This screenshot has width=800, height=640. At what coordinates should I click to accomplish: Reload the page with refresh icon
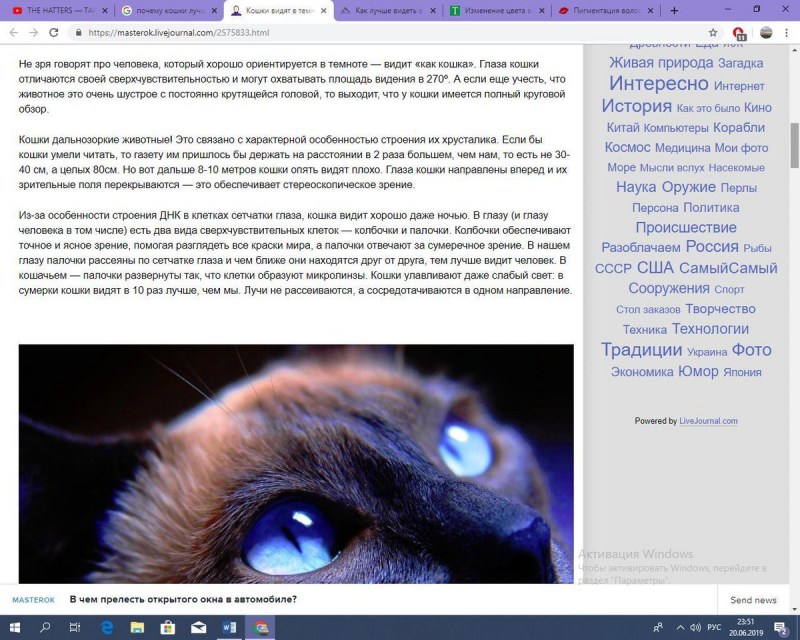coord(54,33)
